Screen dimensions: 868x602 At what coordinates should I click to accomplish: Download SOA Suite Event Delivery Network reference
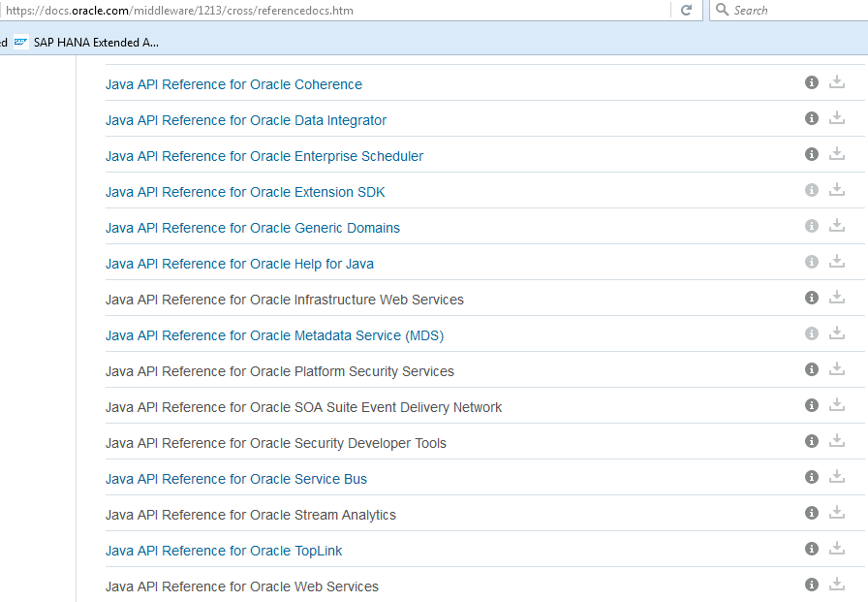tap(837, 405)
